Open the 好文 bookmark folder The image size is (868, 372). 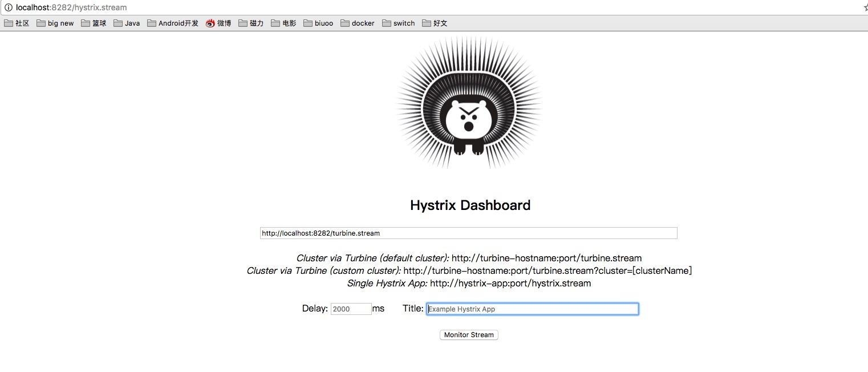tap(435, 23)
